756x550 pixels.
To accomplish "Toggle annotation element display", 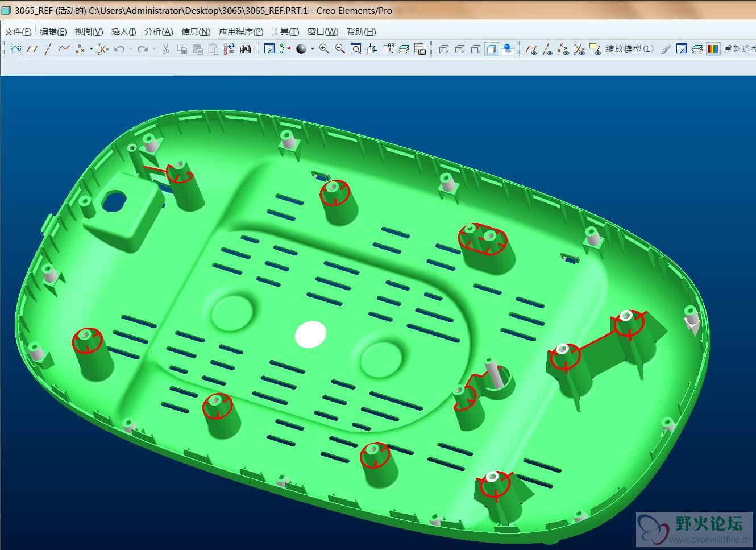I will click(x=595, y=49).
